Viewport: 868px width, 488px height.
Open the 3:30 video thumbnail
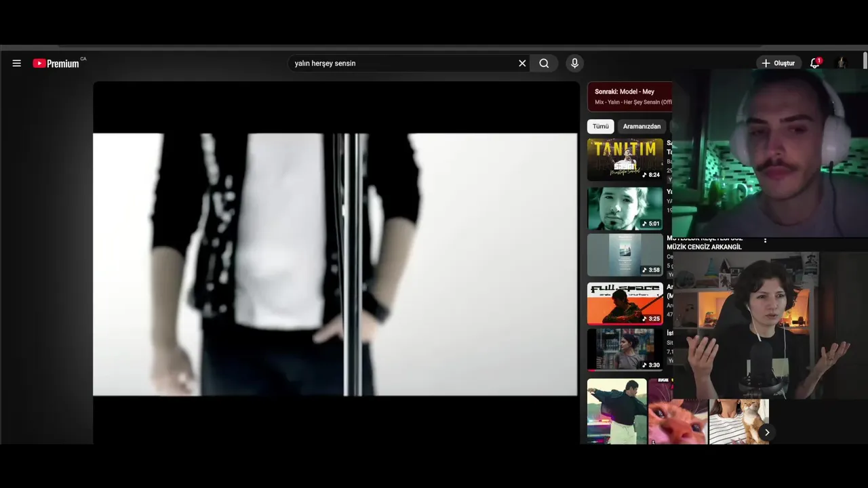pyautogui.click(x=625, y=350)
